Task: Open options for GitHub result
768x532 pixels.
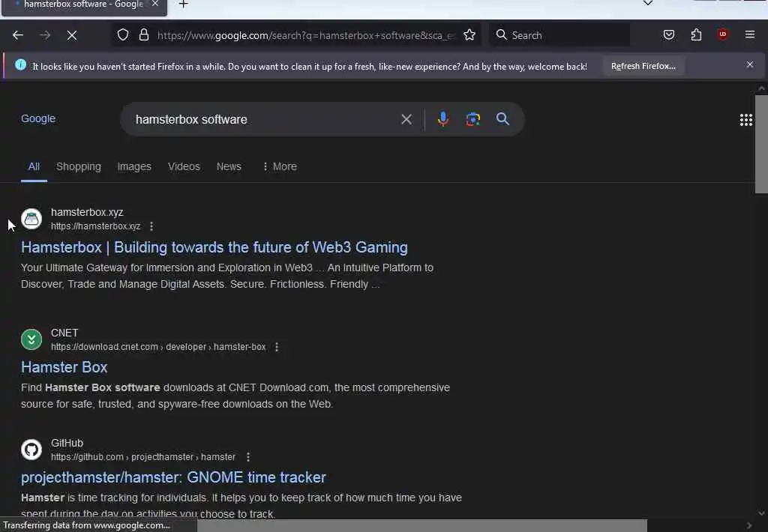Action: coord(248,456)
